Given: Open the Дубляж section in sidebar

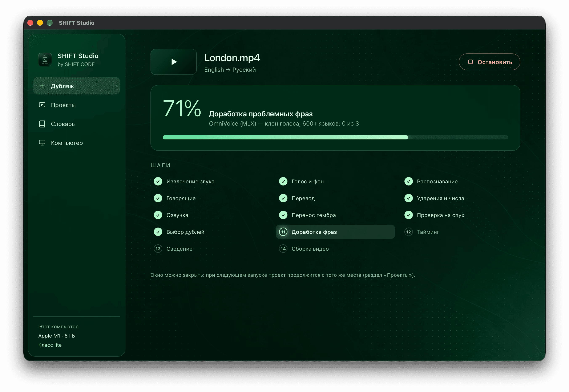Looking at the screenshot, I should click(76, 86).
